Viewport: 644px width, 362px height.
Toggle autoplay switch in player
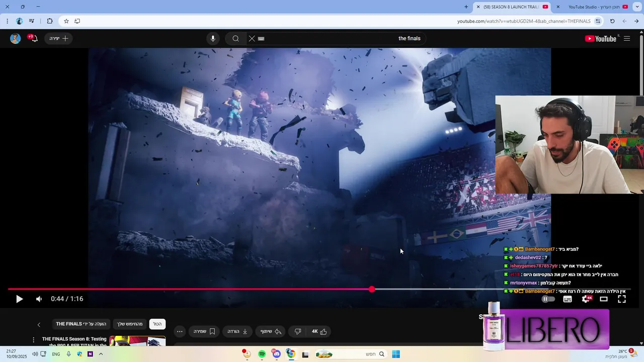point(548,299)
